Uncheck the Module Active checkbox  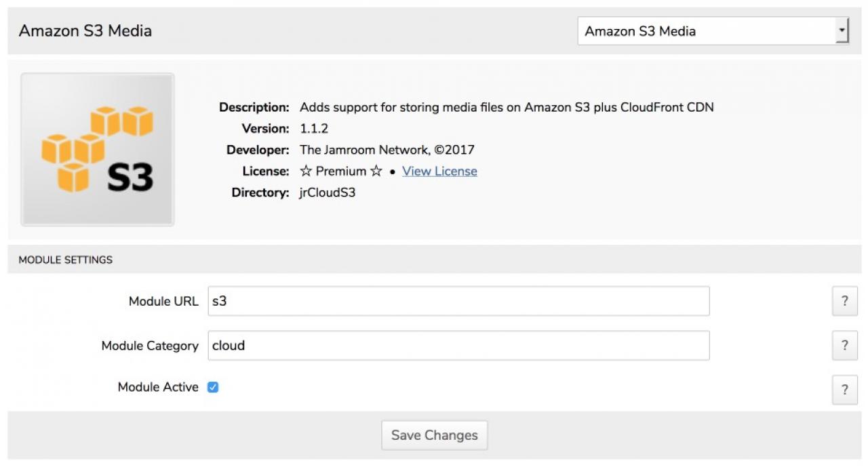point(213,388)
